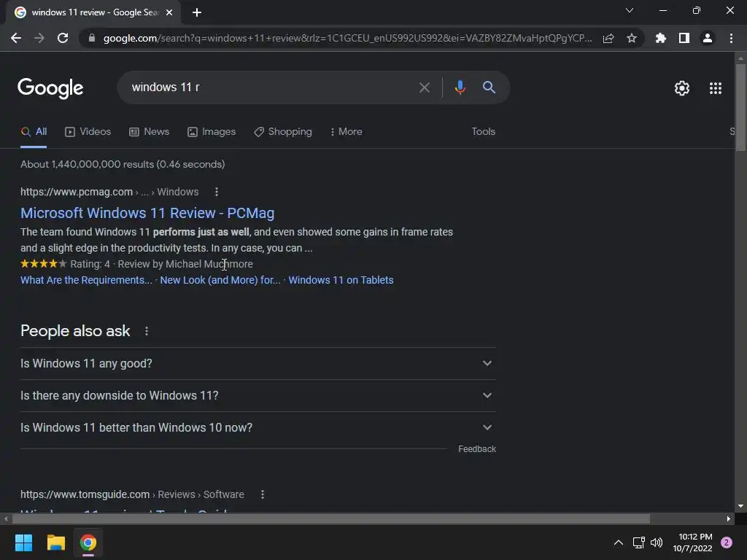Open notification center badge
This screenshot has width=747, height=560.
pos(727,542)
